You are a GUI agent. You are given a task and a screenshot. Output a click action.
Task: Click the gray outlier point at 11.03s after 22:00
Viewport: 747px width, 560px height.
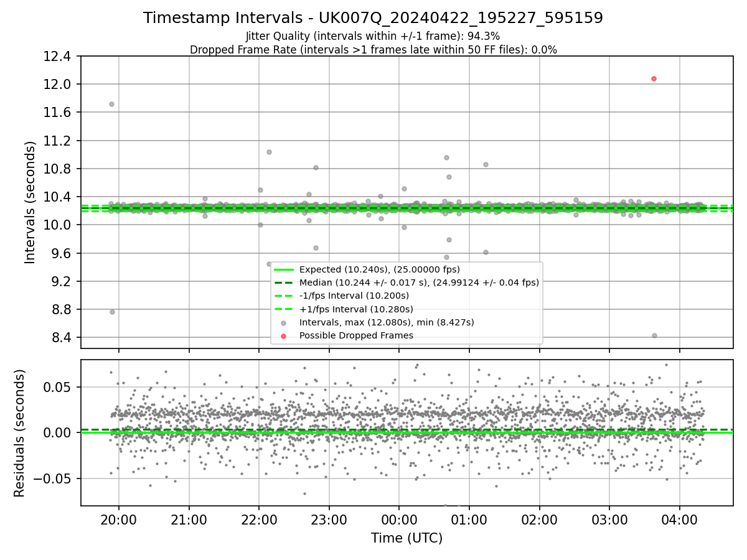269,152
